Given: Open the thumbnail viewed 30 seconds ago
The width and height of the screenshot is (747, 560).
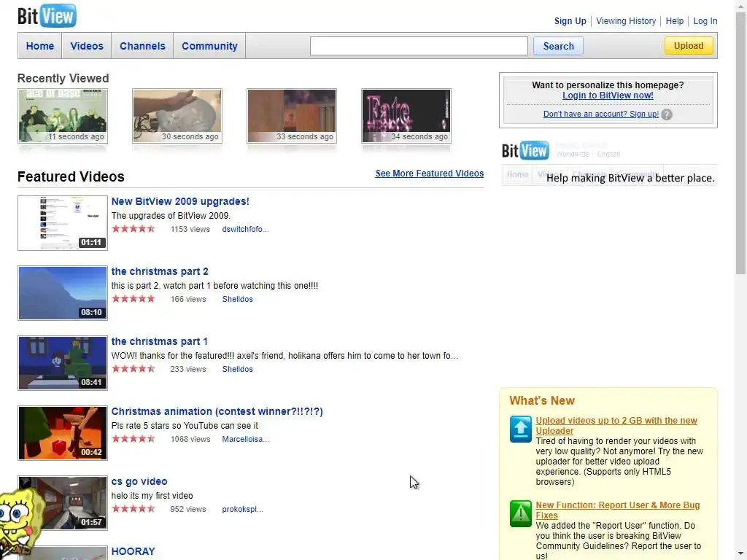Looking at the screenshot, I should pos(177,116).
